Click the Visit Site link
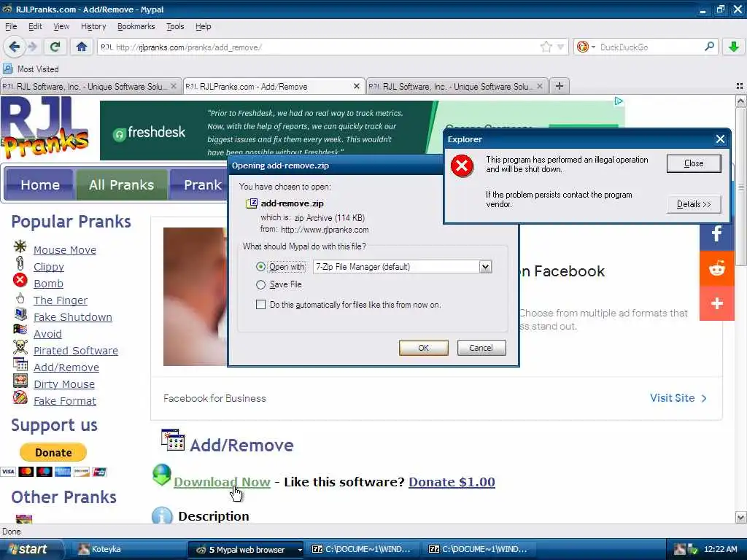Screen dimensions: 747x560 (x=678, y=398)
